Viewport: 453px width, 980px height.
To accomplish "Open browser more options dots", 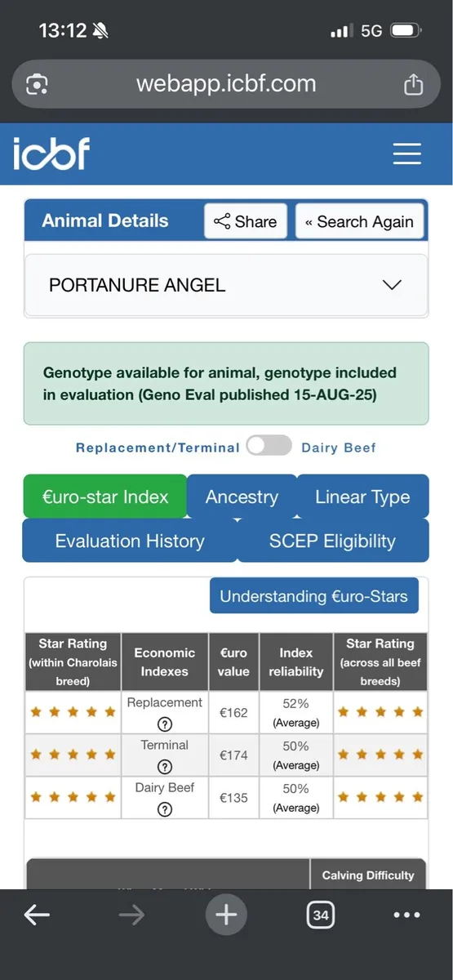I will [406, 915].
